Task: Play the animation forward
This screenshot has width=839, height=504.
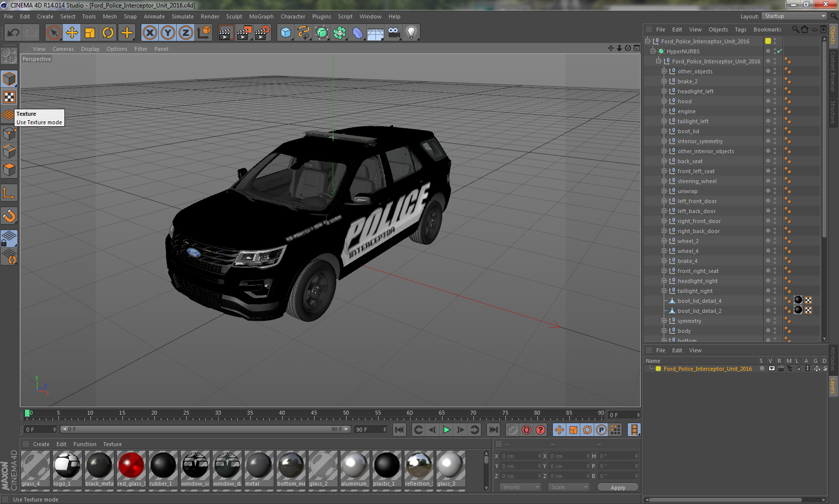Action: 446,430
